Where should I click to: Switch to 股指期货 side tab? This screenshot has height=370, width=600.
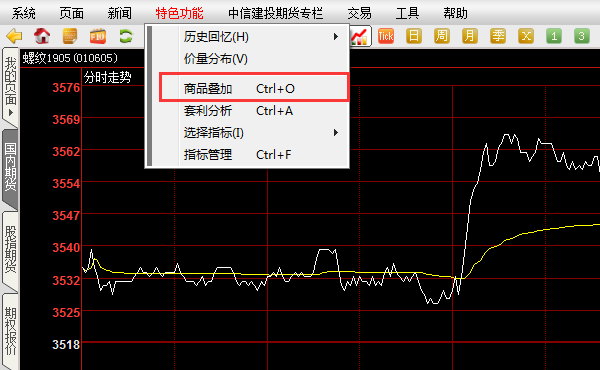(10, 249)
